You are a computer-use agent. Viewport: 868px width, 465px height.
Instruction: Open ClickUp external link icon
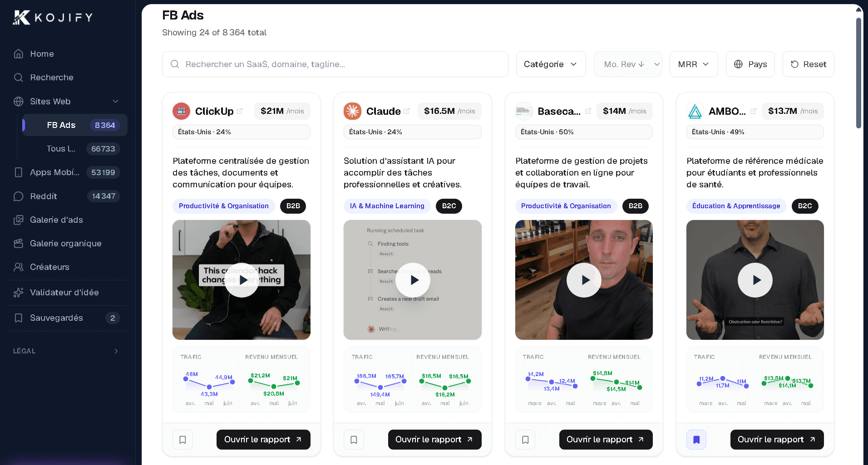[x=240, y=111]
